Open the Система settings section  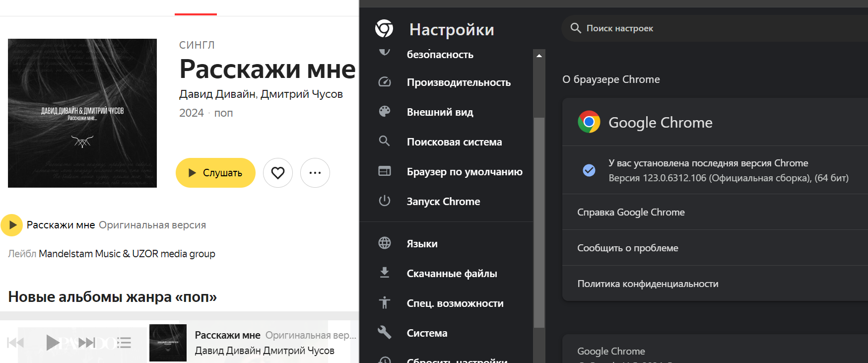427,333
